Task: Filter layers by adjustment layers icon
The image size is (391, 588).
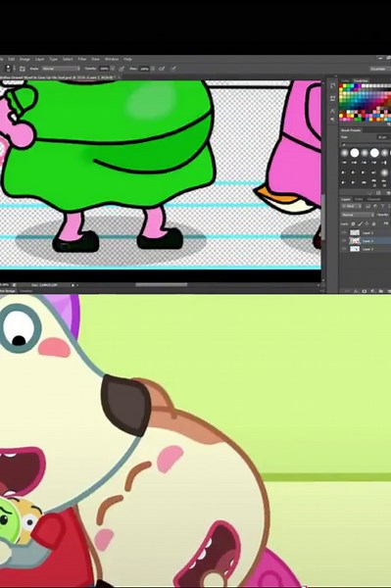Action: click(375, 206)
